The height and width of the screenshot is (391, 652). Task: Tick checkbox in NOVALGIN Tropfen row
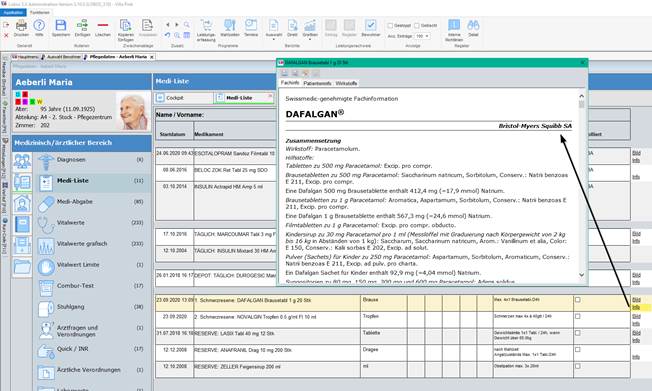tap(578, 316)
